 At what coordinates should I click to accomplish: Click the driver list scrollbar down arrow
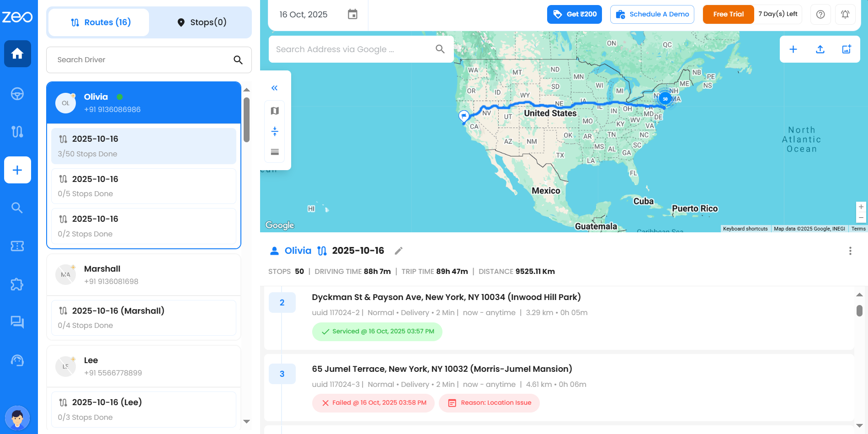(247, 422)
